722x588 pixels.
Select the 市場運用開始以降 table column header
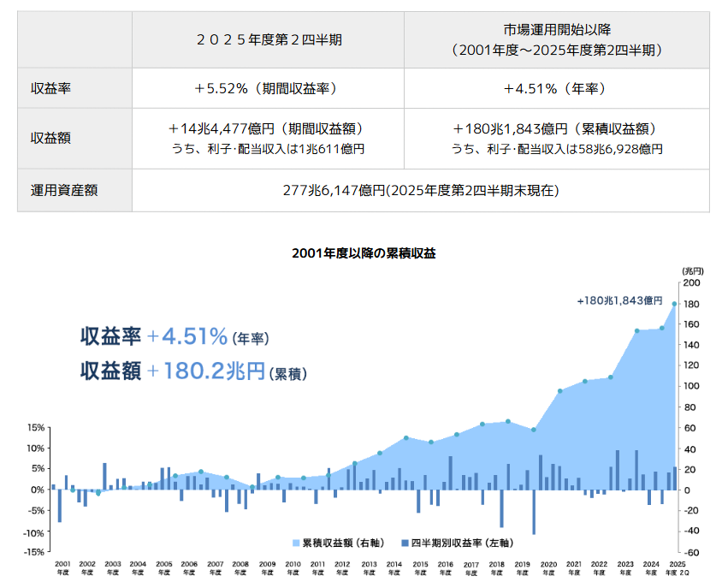(556, 40)
